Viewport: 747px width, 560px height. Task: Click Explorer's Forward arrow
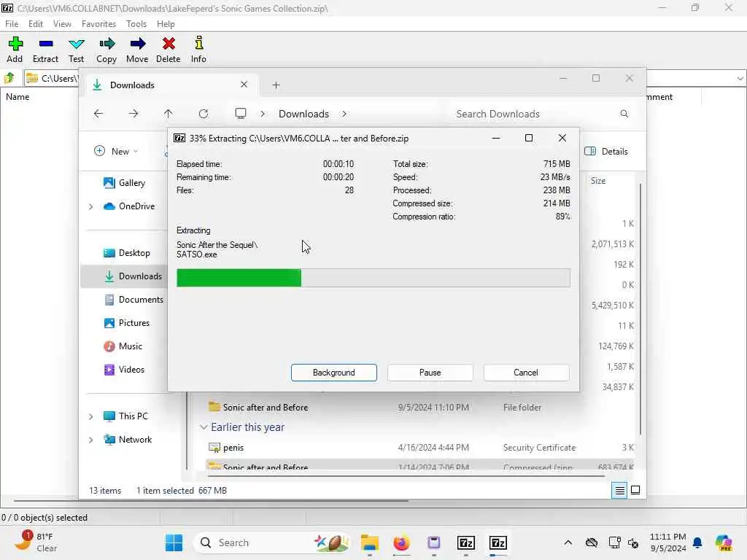click(133, 113)
